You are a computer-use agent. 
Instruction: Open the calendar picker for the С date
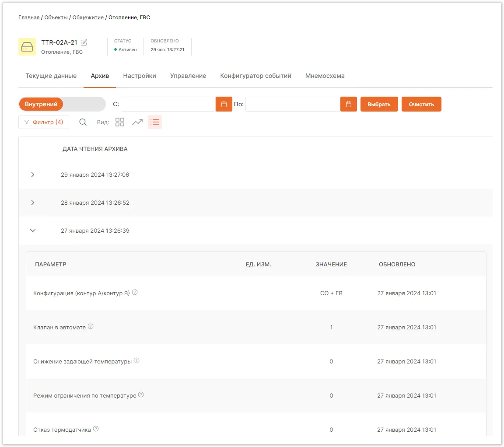click(x=224, y=104)
